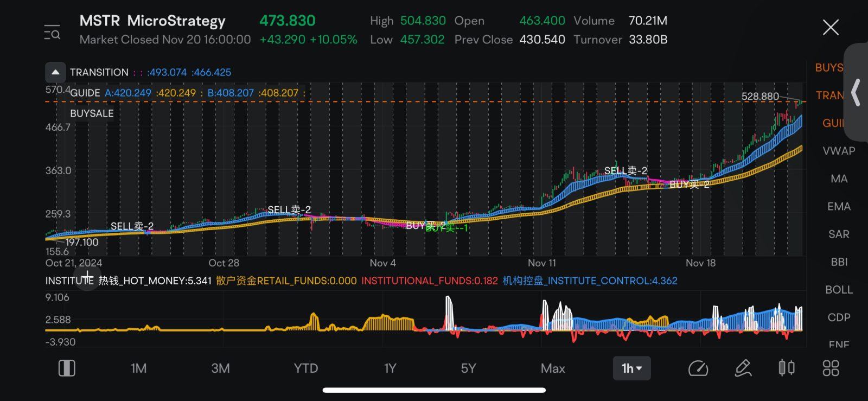This screenshot has height=401, width=868.
Task: Select the 5Y time range
Action: [x=468, y=368]
